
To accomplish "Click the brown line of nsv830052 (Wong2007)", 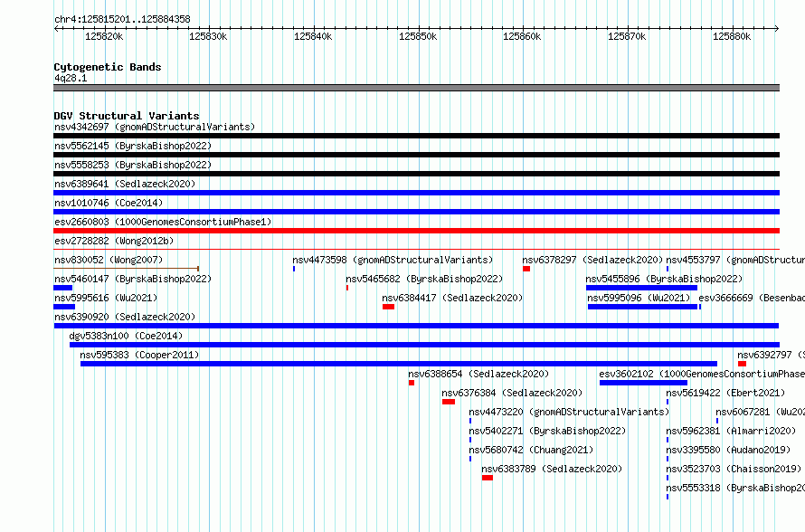I will pos(127,269).
